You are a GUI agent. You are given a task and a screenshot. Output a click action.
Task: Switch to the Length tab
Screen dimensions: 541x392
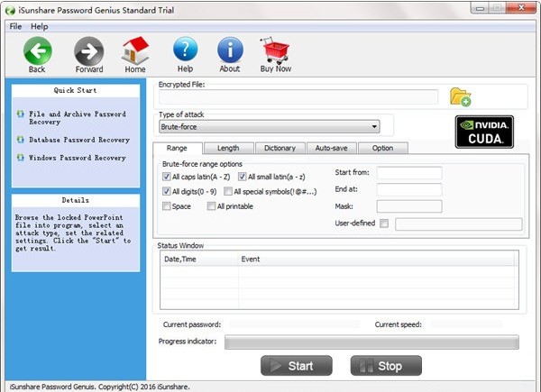pyautogui.click(x=228, y=149)
